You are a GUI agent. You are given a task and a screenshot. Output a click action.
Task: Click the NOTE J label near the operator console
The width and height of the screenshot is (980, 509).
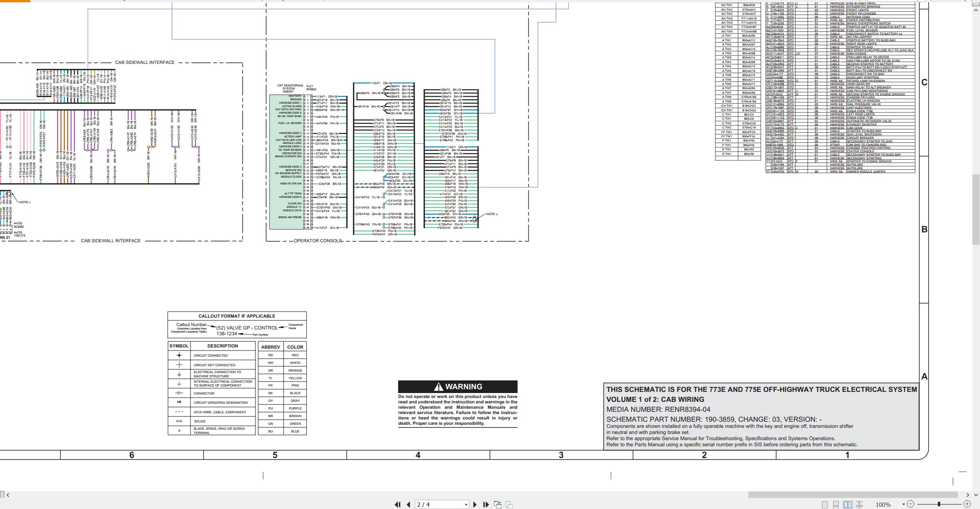492,214
